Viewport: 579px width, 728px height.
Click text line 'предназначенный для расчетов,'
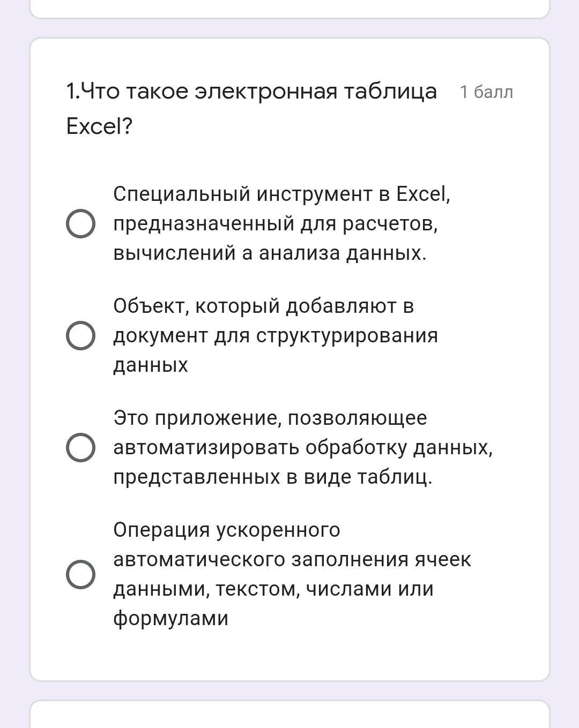(x=276, y=223)
